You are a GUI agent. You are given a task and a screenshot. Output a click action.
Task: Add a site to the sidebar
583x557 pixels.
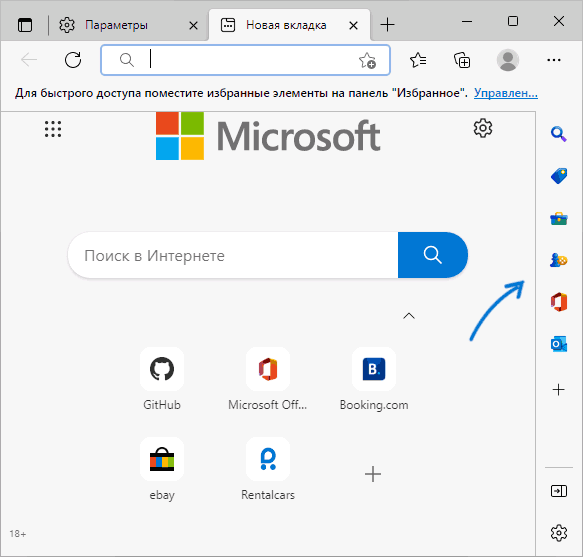pyautogui.click(x=558, y=390)
